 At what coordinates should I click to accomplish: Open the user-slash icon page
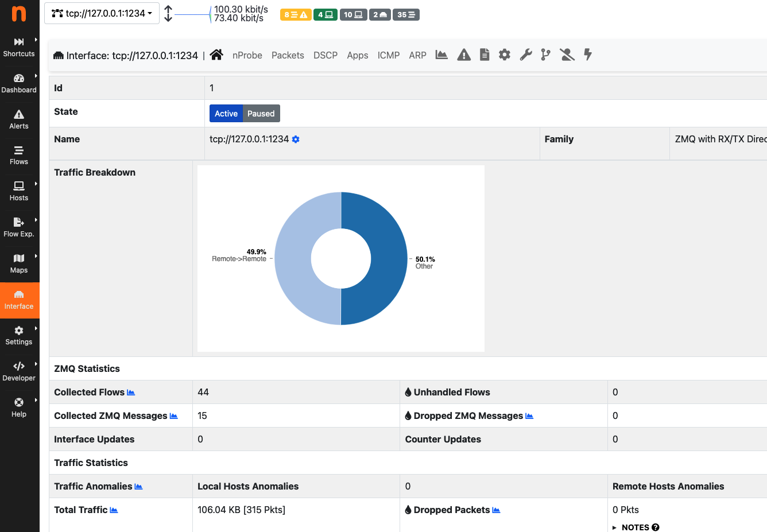click(567, 55)
